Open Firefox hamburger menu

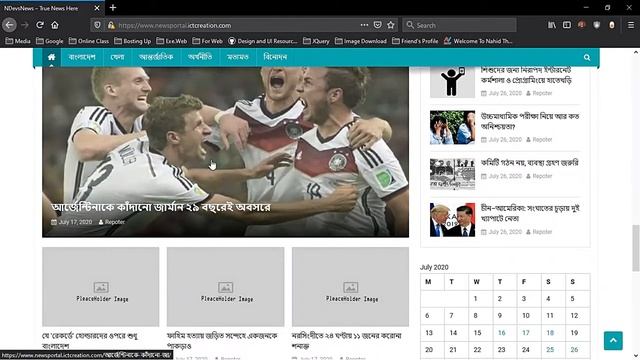[631, 25]
